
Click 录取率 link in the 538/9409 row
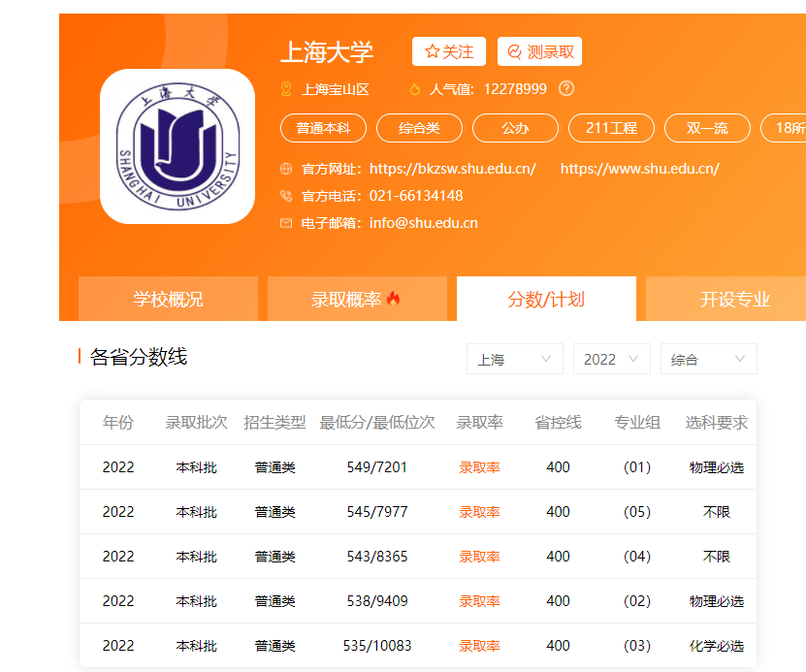[x=479, y=601]
